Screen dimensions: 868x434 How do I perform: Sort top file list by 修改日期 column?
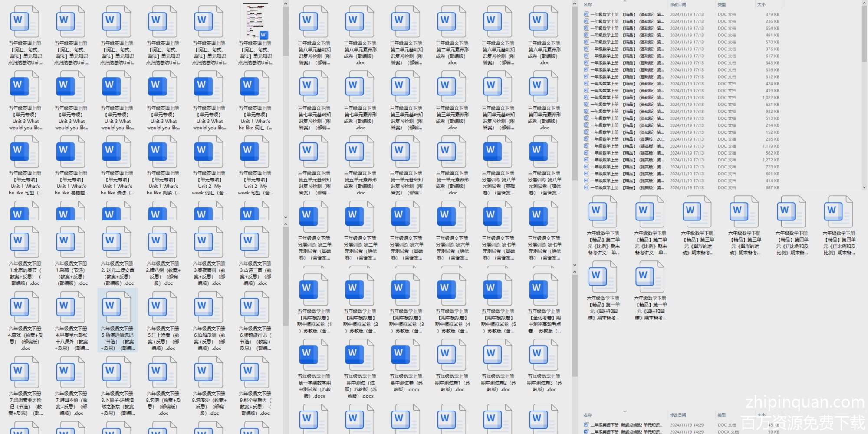click(x=678, y=4)
